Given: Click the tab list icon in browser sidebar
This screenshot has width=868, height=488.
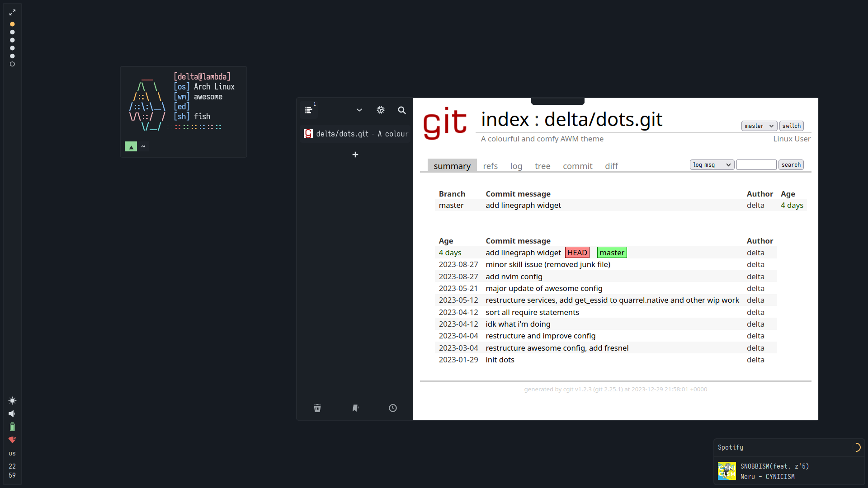Looking at the screenshot, I should pos(309,110).
